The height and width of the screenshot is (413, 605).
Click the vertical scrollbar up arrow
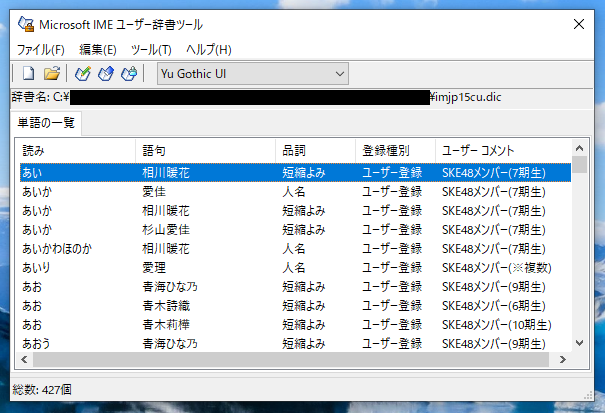tap(580, 148)
